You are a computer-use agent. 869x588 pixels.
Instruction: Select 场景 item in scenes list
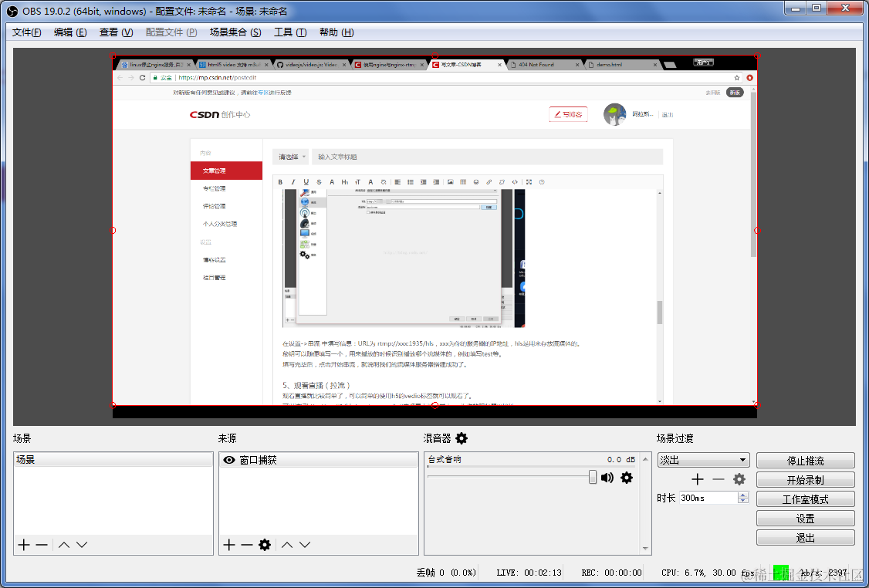tap(113, 460)
